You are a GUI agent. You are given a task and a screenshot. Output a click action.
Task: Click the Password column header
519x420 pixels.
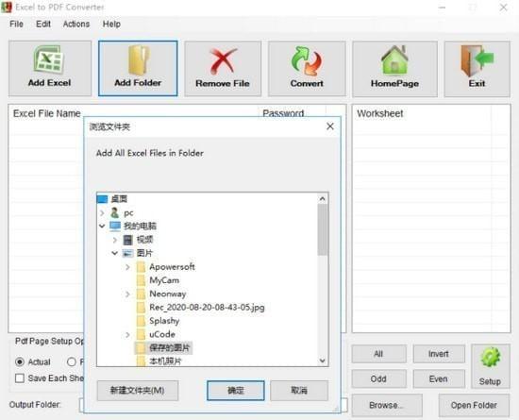click(x=283, y=113)
